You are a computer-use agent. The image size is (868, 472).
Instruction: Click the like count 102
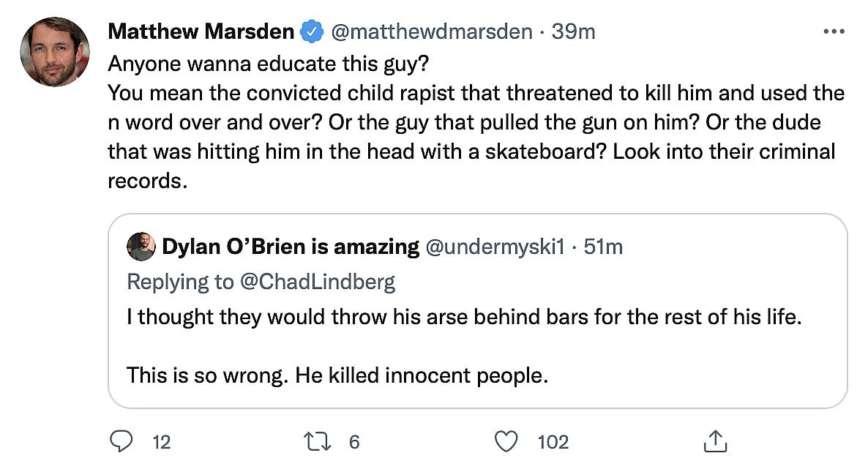point(553,442)
